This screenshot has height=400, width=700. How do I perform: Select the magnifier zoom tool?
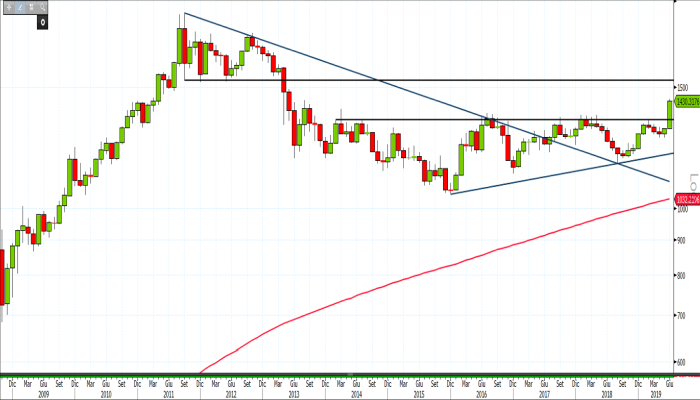click(x=42, y=7)
